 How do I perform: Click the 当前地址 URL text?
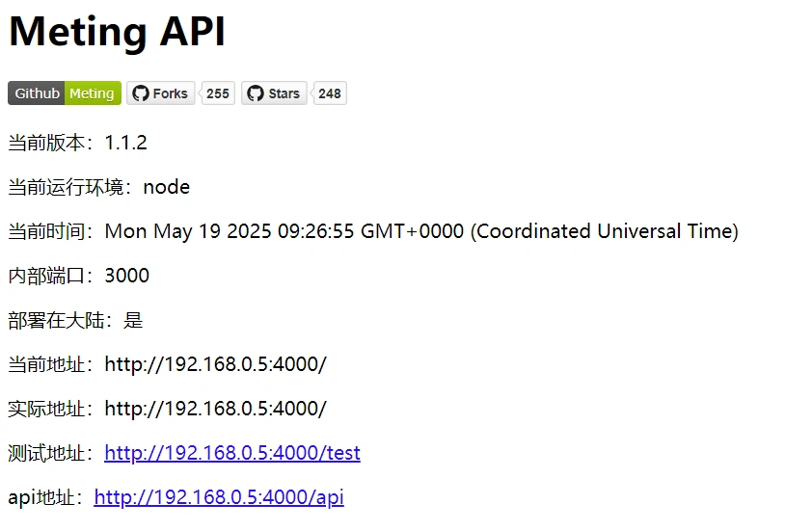(x=215, y=364)
